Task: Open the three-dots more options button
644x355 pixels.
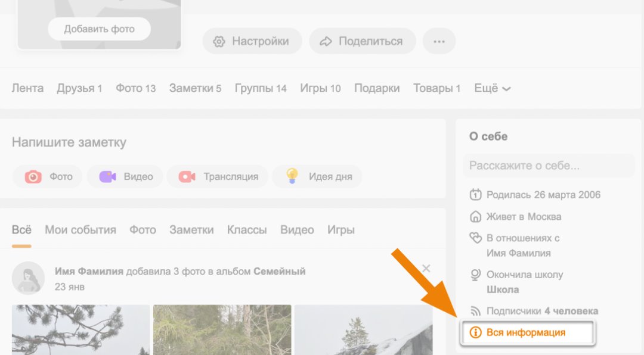Action: click(x=439, y=41)
